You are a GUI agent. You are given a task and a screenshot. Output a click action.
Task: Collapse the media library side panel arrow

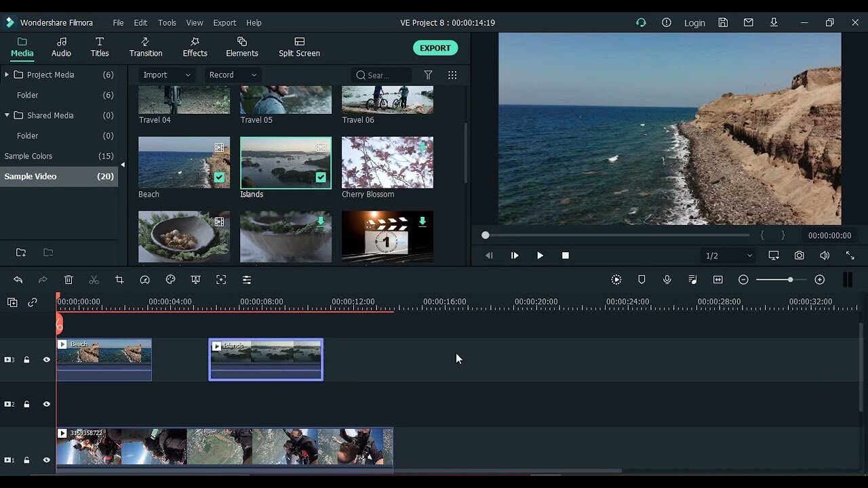[123, 165]
